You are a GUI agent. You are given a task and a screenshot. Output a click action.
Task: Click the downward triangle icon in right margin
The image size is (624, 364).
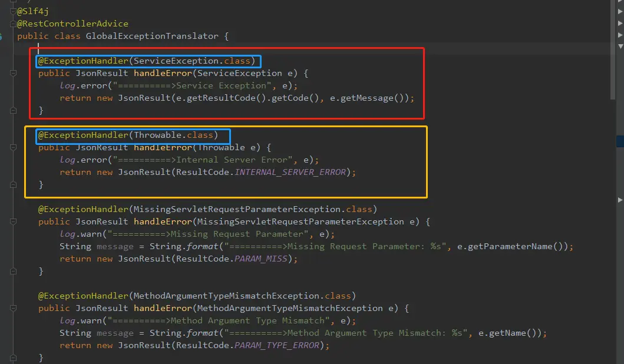620,47
